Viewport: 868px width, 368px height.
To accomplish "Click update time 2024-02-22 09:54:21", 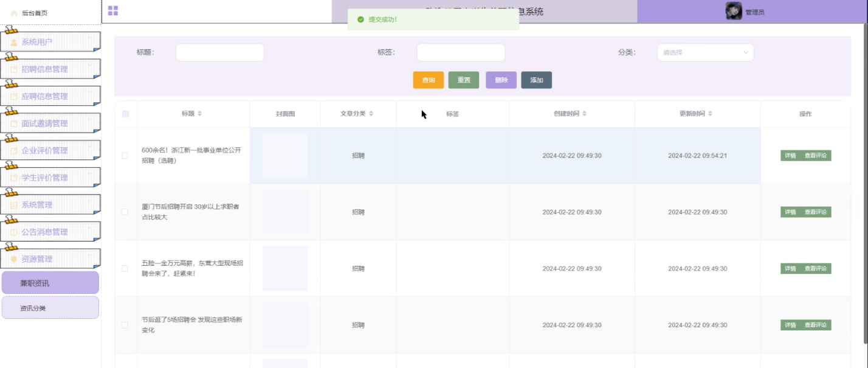I will pos(697,156).
